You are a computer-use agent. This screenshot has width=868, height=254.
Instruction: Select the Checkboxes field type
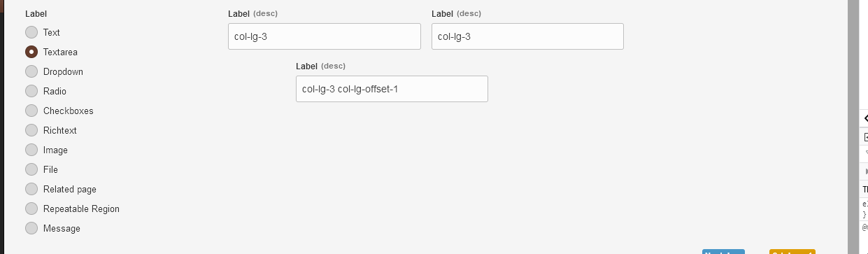[x=31, y=111]
